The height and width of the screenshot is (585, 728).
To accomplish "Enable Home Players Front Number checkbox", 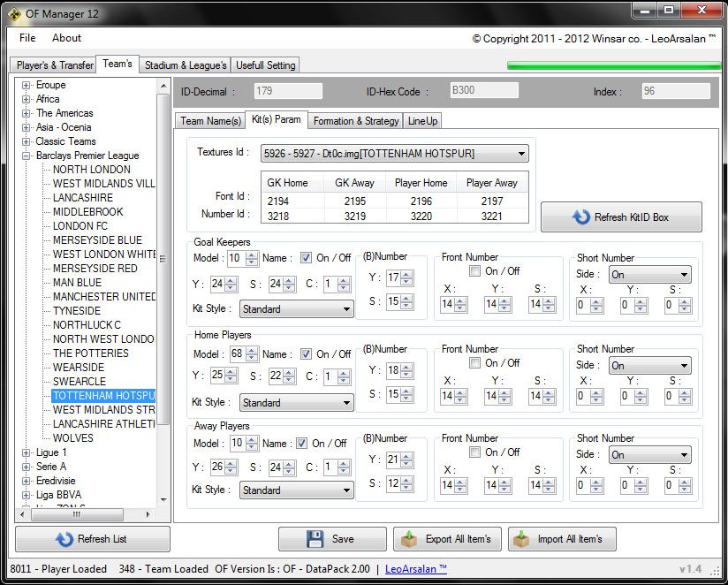I will (x=475, y=363).
